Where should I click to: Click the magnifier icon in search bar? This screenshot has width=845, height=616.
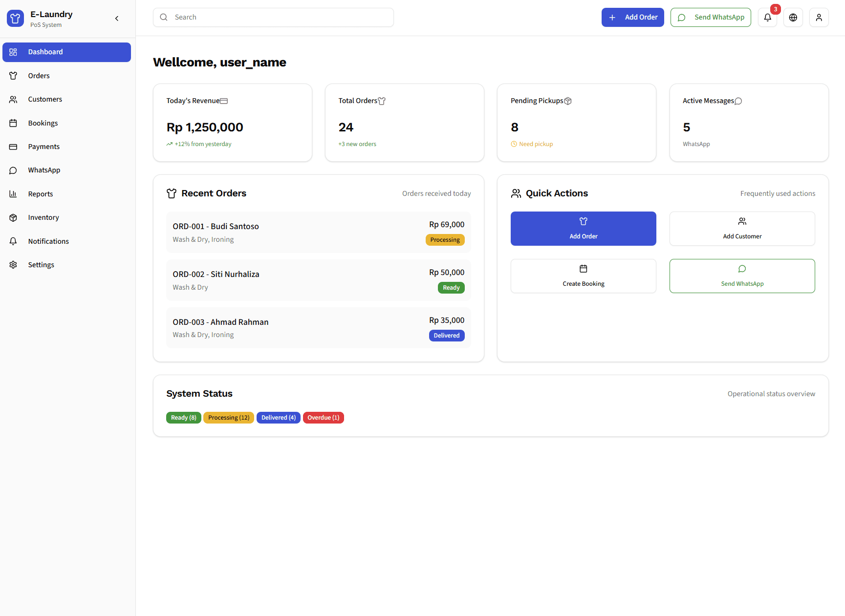164,17
